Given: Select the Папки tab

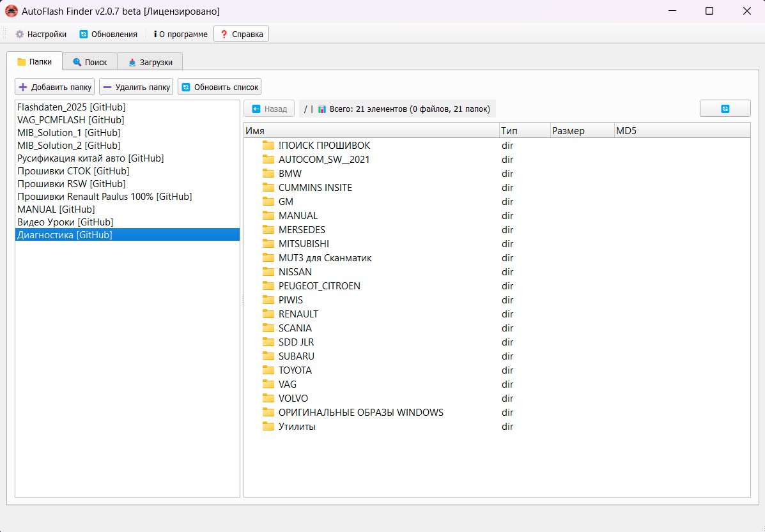Looking at the screenshot, I should (35, 62).
